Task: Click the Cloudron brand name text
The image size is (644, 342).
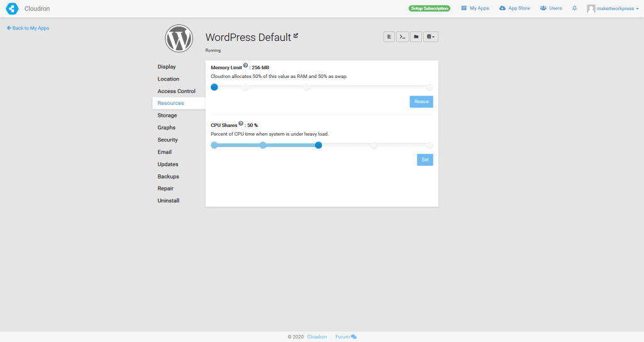Action: point(37,9)
